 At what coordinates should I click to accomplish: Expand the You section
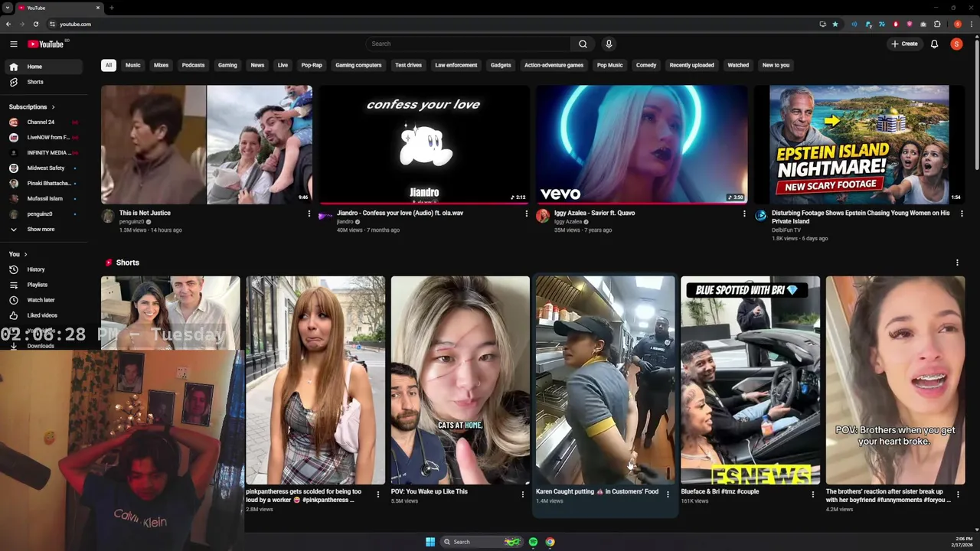coord(18,254)
